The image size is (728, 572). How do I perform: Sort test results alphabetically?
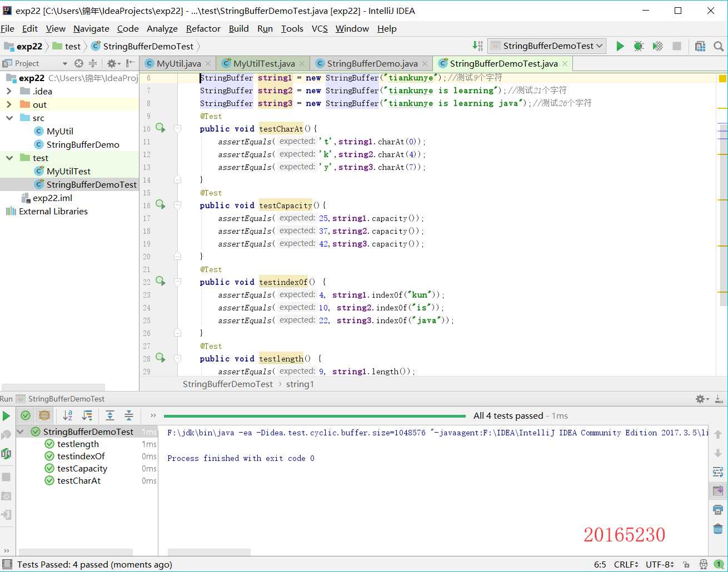[68, 415]
